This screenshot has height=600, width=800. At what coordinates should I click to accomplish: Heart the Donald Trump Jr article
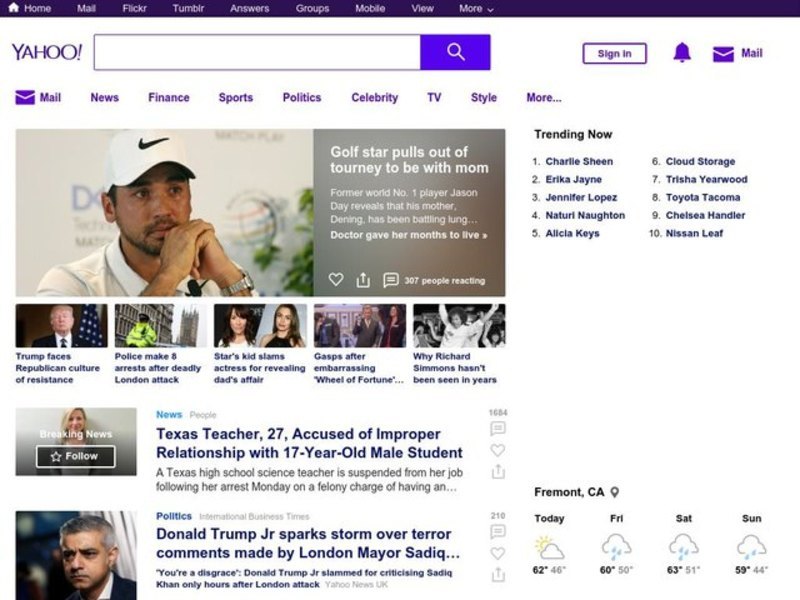click(x=498, y=553)
